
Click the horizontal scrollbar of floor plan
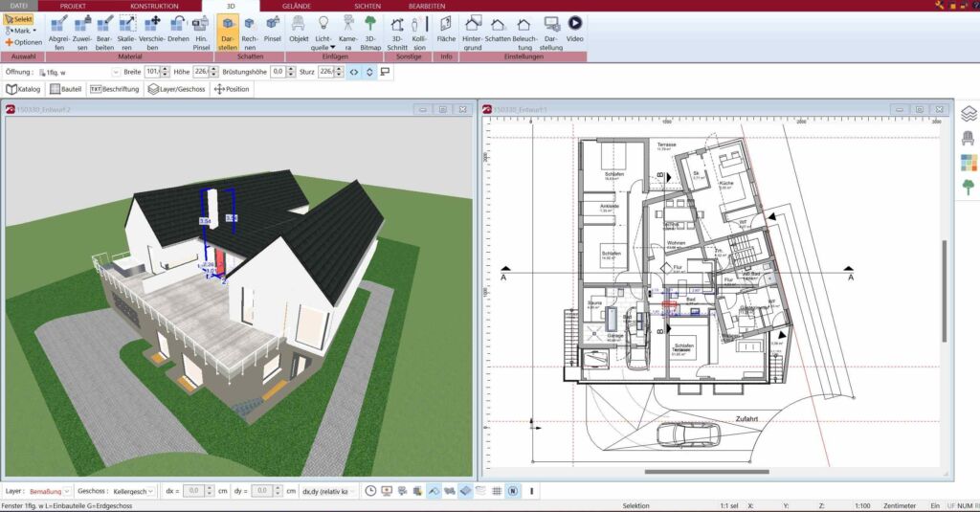[707, 472]
